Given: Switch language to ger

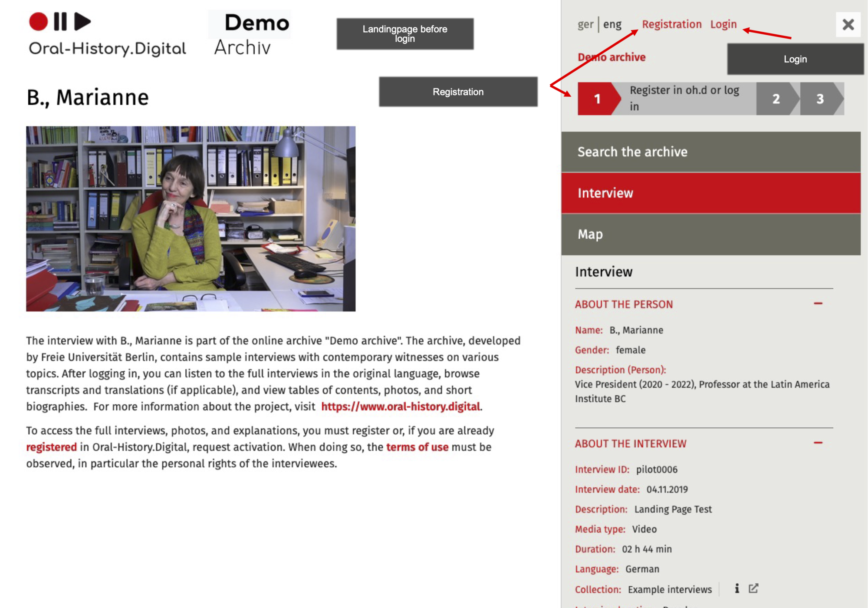Looking at the screenshot, I should click(585, 24).
